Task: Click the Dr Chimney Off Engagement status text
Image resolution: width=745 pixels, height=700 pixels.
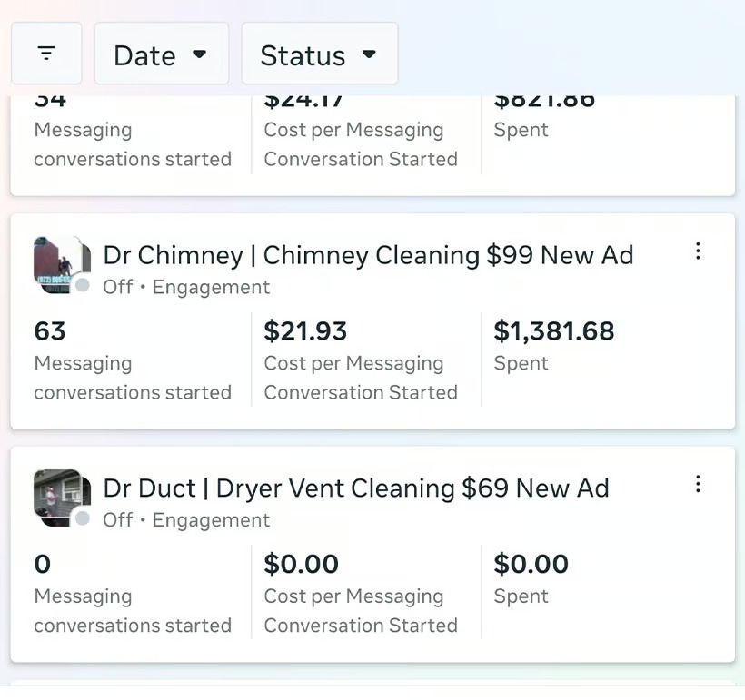Action: (x=186, y=287)
